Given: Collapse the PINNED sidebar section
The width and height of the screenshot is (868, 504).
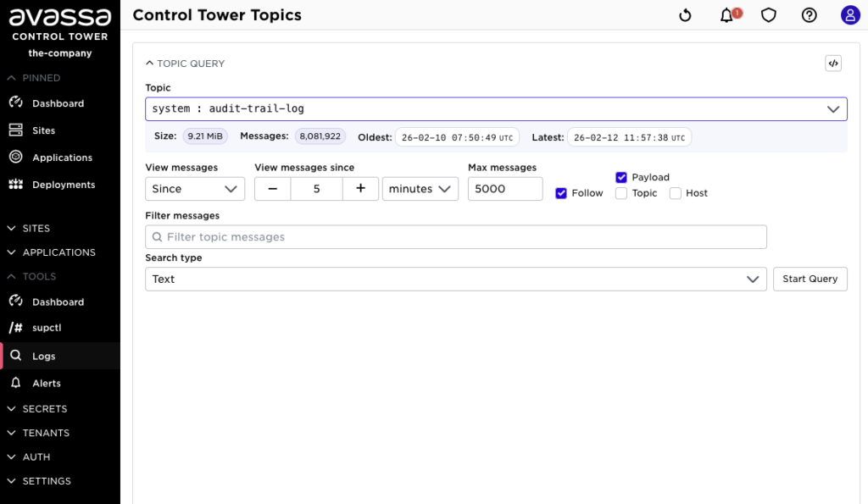Looking at the screenshot, I should (x=34, y=78).
